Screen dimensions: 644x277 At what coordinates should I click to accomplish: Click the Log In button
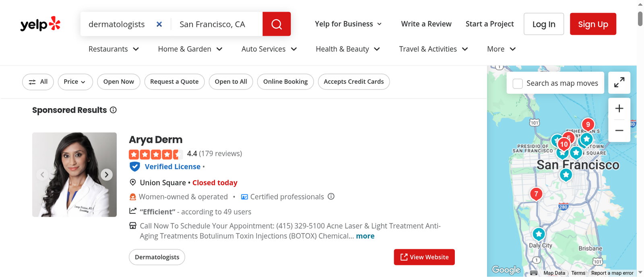(x=544, y=24)
